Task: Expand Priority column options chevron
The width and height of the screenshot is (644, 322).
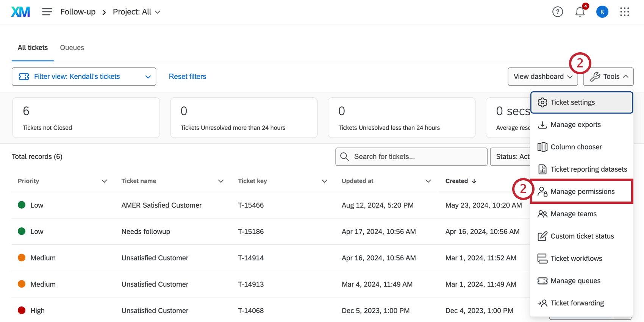Action: pyautogui.click(x=104, y=181)
